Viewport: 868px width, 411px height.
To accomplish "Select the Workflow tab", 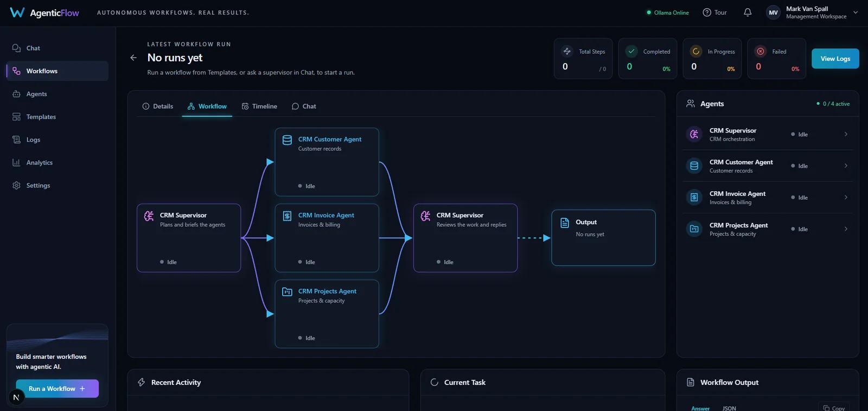I will [207, 106].
